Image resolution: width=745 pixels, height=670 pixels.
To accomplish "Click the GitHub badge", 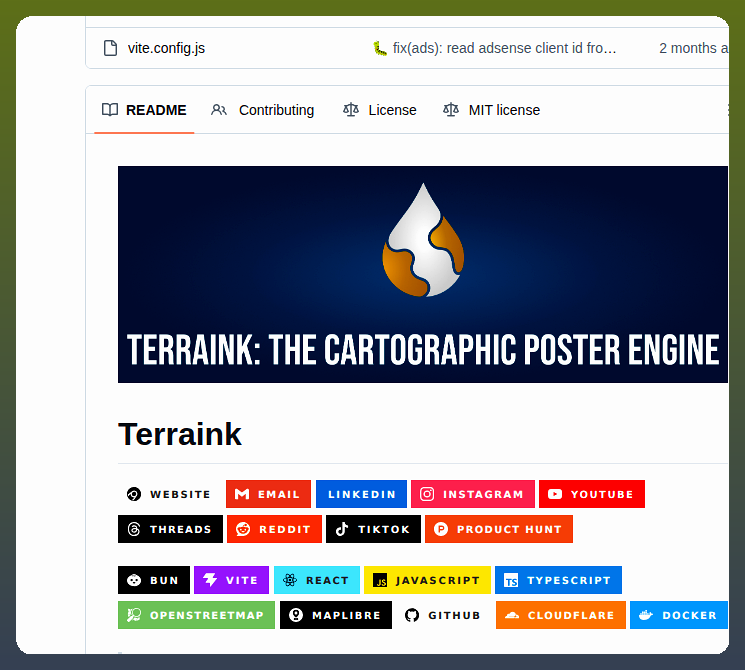I will coord(444,615).
